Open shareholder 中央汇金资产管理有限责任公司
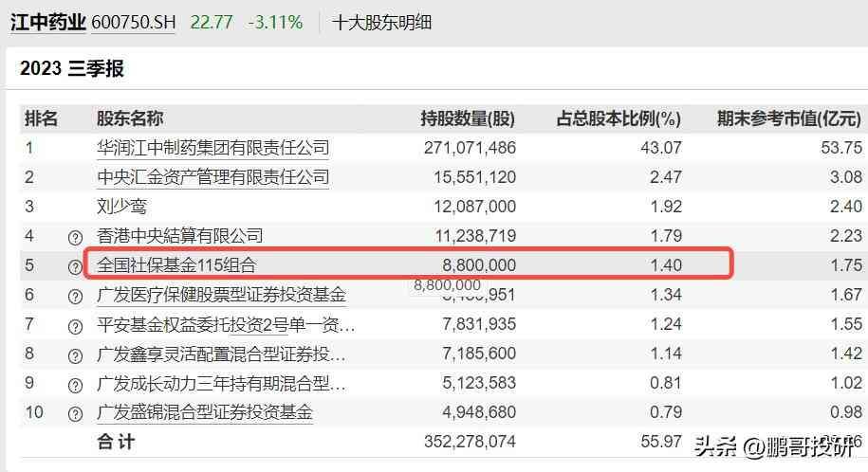 [212, 177]
